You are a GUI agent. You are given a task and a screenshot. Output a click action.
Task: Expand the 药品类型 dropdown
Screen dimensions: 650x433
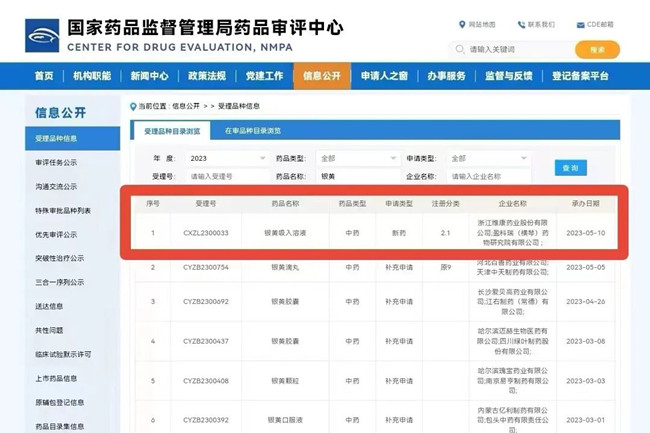(357, 158)
